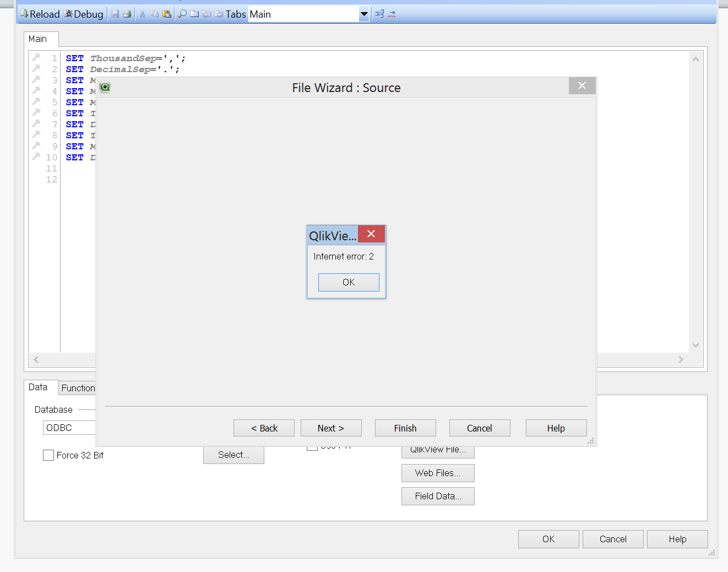Click the Search magnifier icon

coord(182,14)
